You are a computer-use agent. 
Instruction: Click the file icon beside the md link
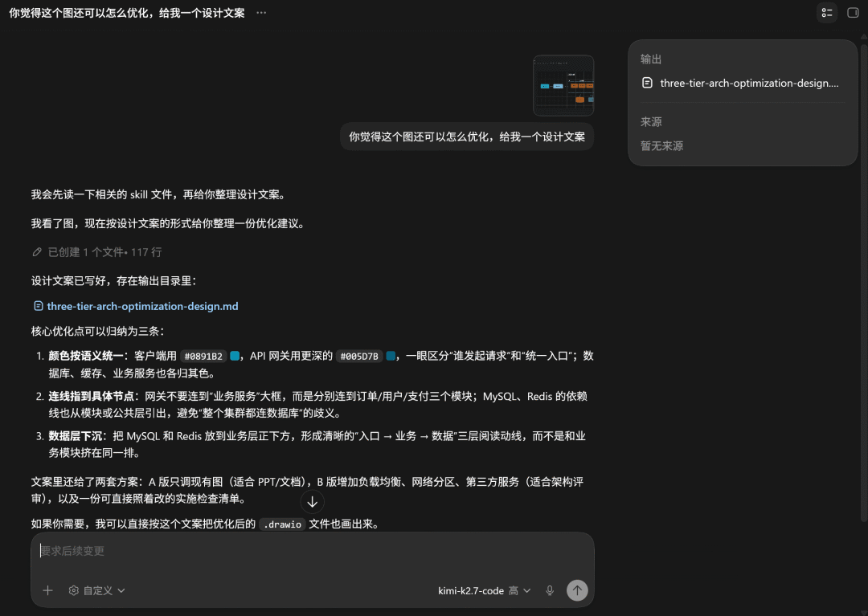click(39, 306)
